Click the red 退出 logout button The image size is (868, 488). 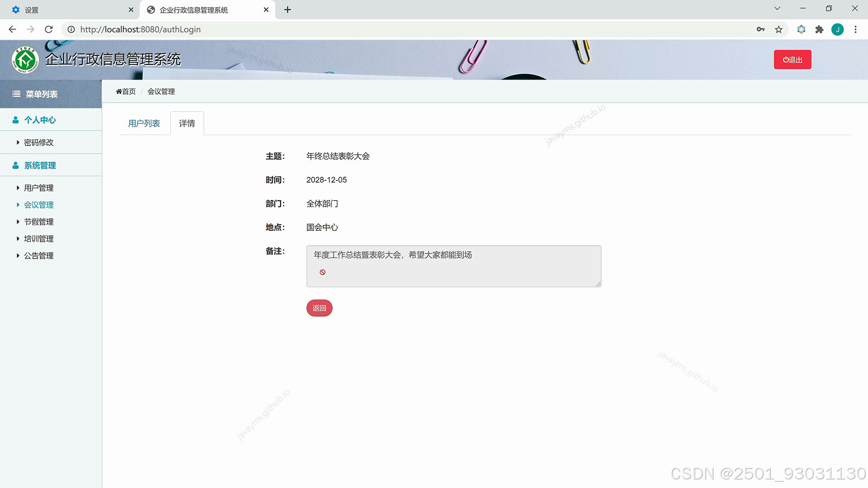click(x=792, y=60)
